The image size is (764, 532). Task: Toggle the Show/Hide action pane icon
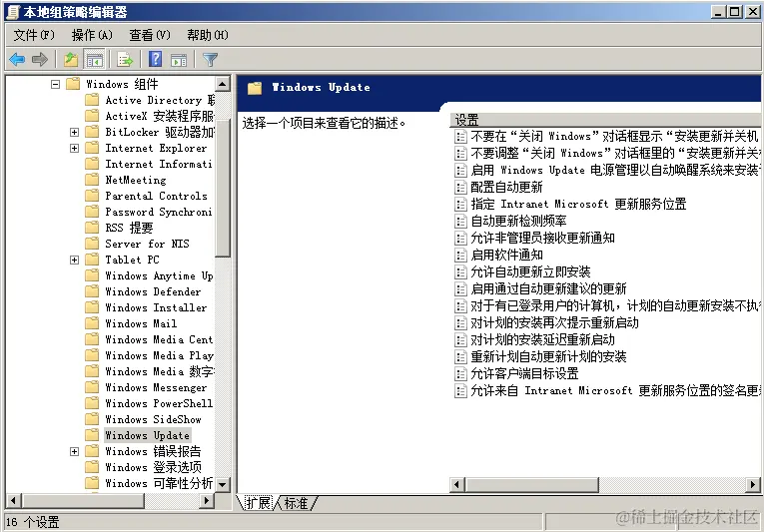point(179,60)
